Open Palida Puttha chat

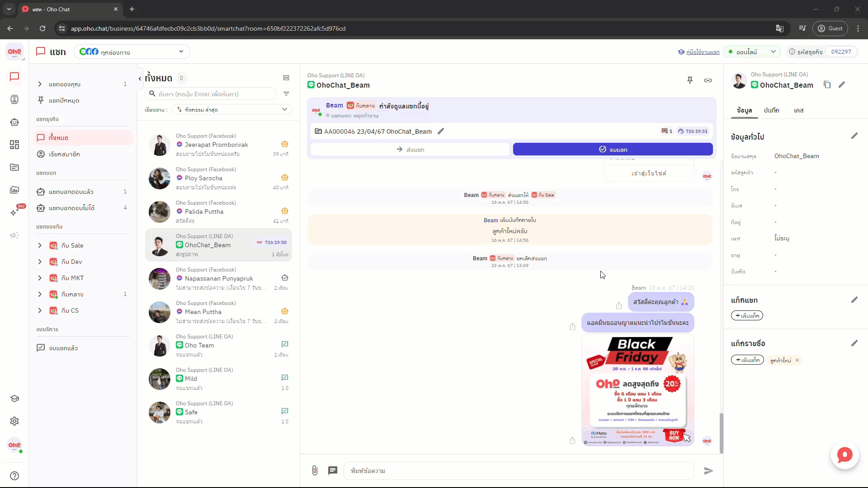(x=219, y=212)
